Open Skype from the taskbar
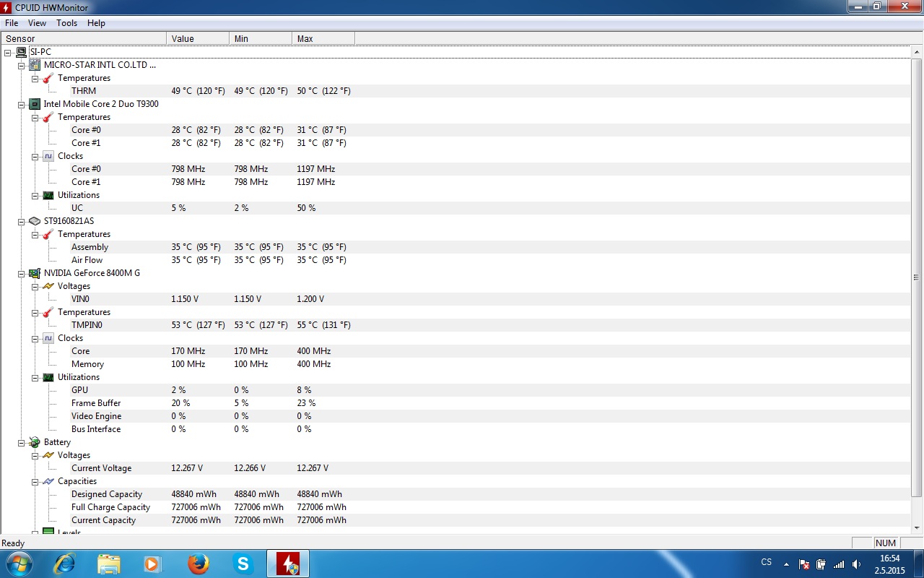 pyautogui.click(x=243, y=564)
